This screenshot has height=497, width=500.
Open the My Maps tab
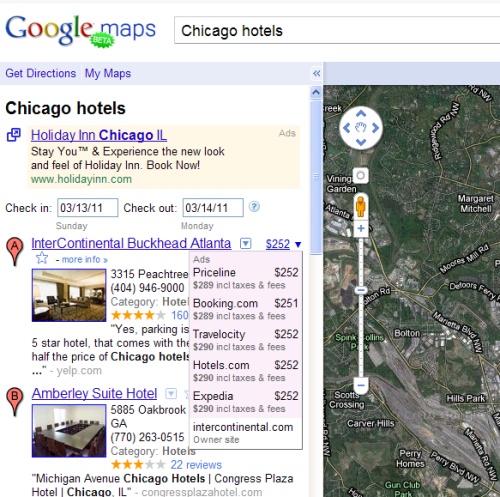108,73
